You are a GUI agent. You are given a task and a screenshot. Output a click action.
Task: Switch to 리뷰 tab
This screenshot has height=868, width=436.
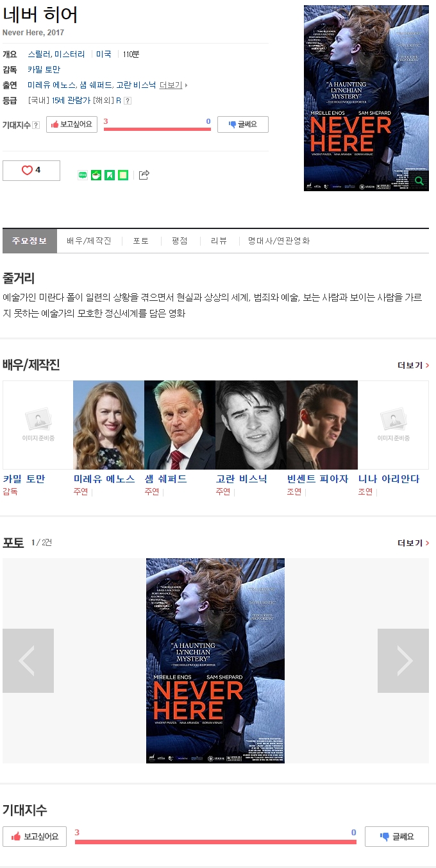click(219, 241)
